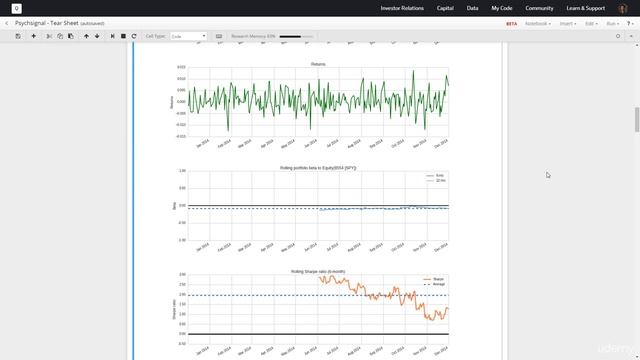
Task: Open the Cell Type dropdown
Action: [x=189, y=36]
